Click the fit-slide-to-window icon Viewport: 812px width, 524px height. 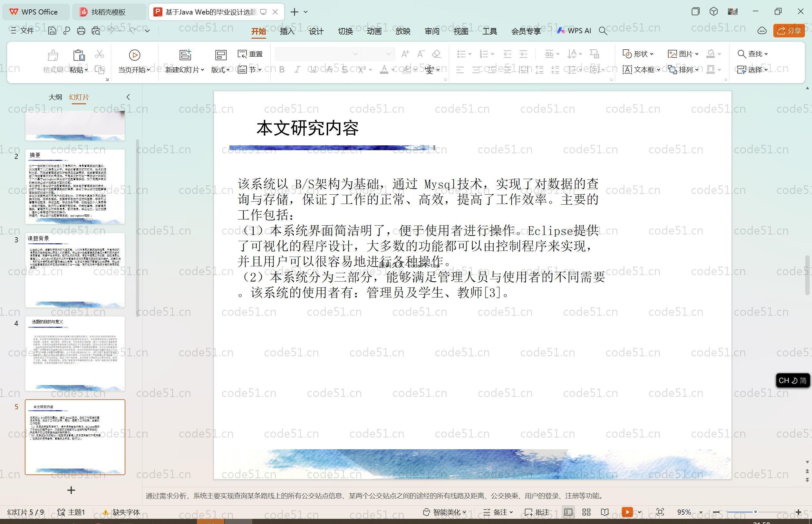pyautogui.click(x=660, y=512)
